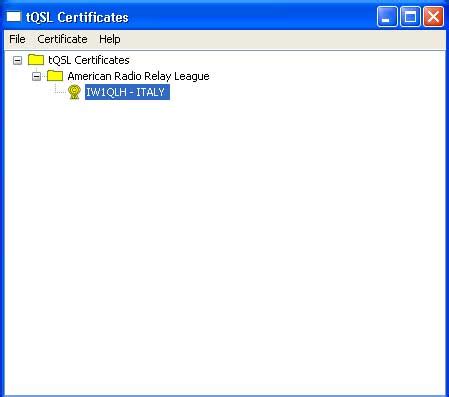
Task: Click the tQSL Certificates folder icon
Action: pyautogui.click(x=36, y=60)
